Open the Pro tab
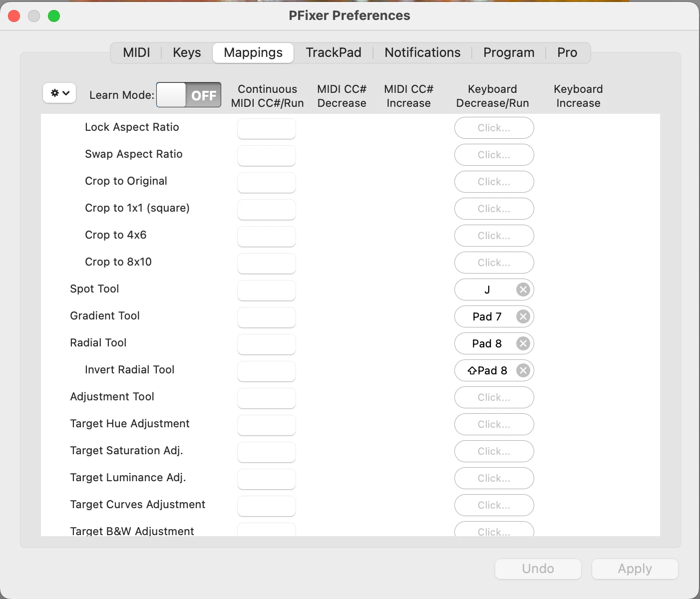The width and height of the screenshot is (700, 599). click(567, 52)
